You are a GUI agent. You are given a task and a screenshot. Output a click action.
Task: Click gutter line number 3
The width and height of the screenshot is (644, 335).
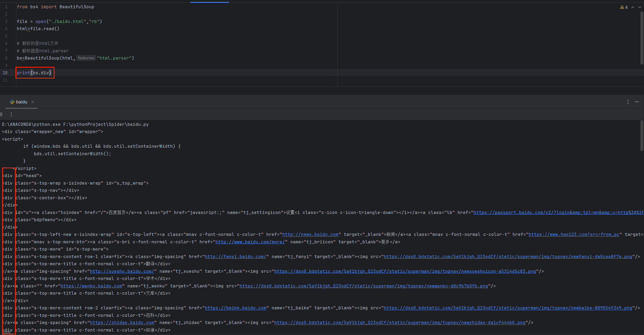(6, 21)
